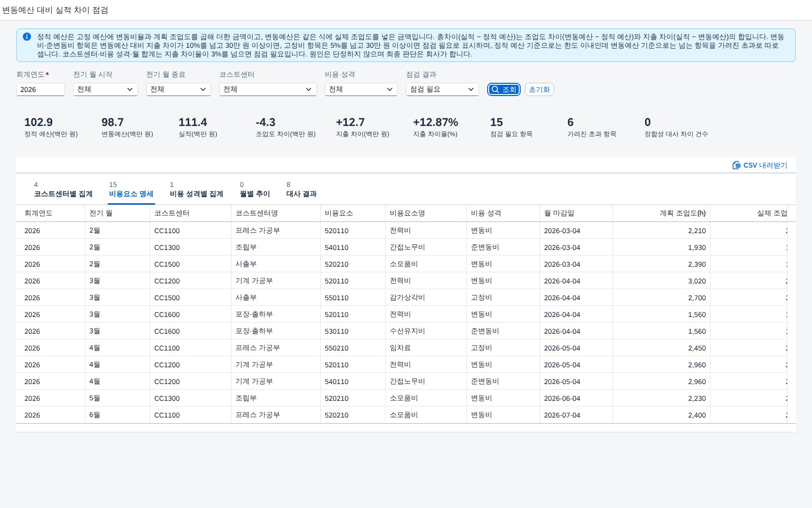Screen dimensions: 812x508
Task: Click the 2,700 planned hours cell
Action: [662, 298]
